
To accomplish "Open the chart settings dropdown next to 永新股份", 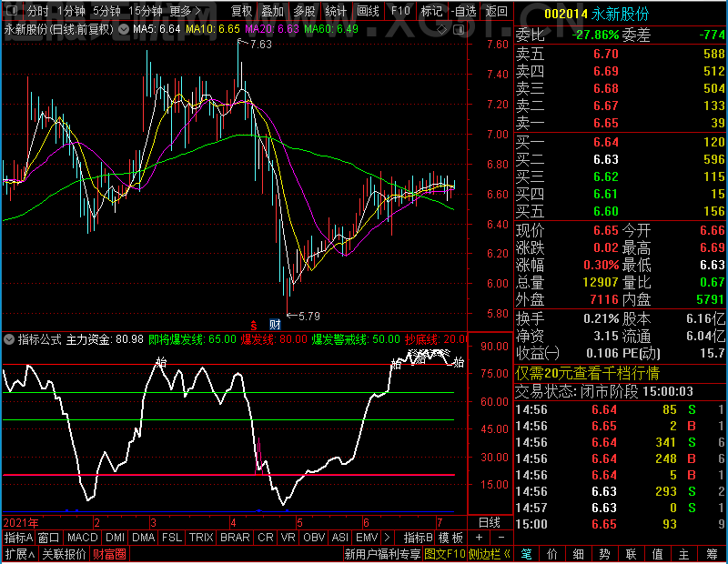I will tap(124, 29).
